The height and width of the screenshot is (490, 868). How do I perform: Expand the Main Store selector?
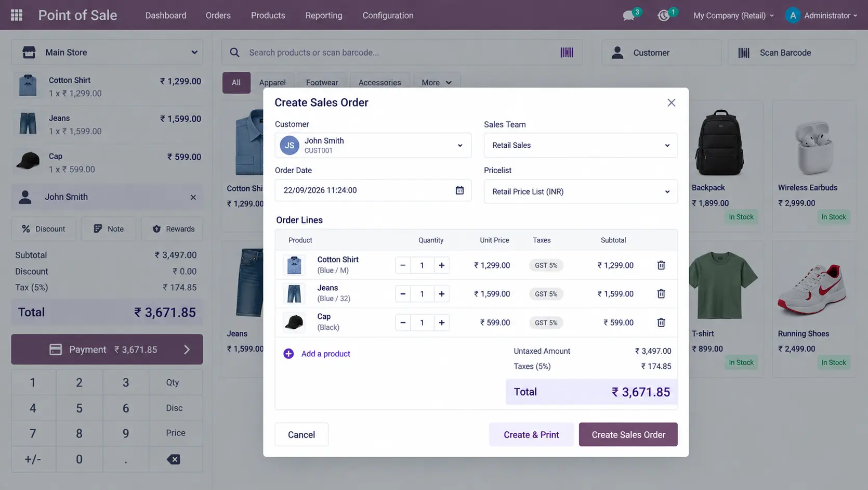pos(107,53)
